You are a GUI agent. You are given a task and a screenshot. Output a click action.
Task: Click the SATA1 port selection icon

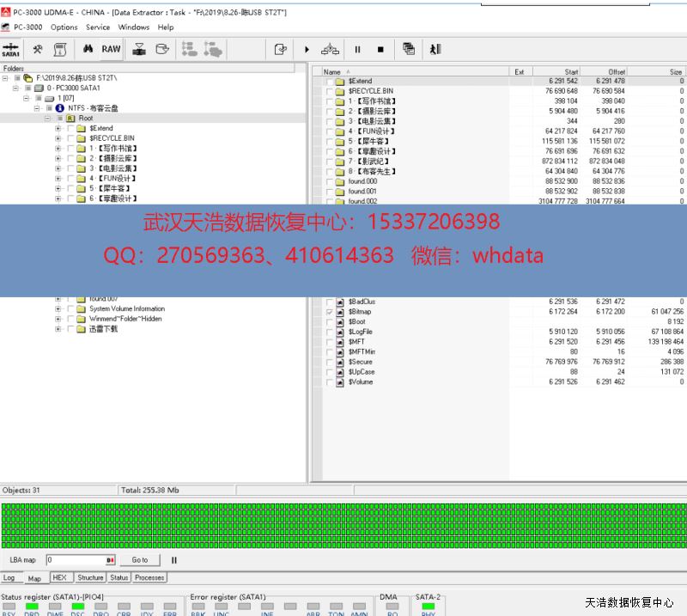11,50
